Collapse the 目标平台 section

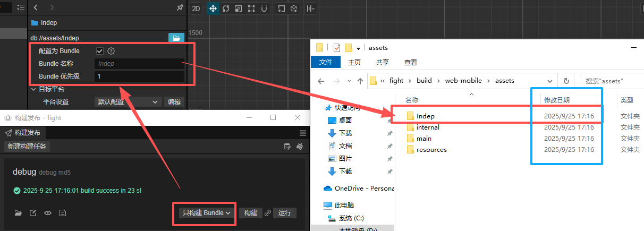click(x=33, y=89)
